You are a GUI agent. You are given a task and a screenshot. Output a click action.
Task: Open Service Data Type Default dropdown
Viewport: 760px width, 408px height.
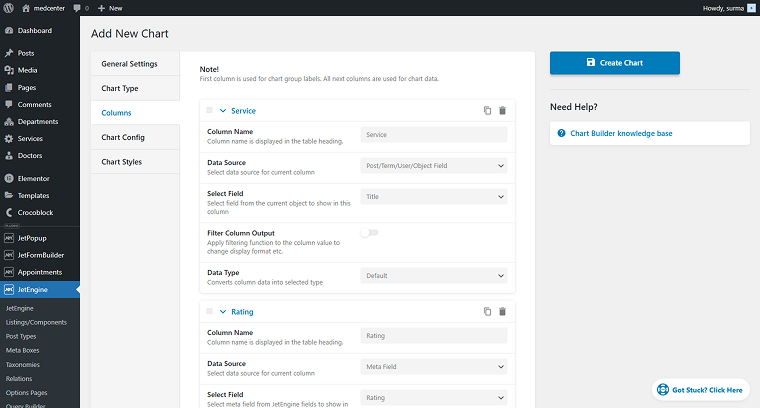tap(434, 276)
